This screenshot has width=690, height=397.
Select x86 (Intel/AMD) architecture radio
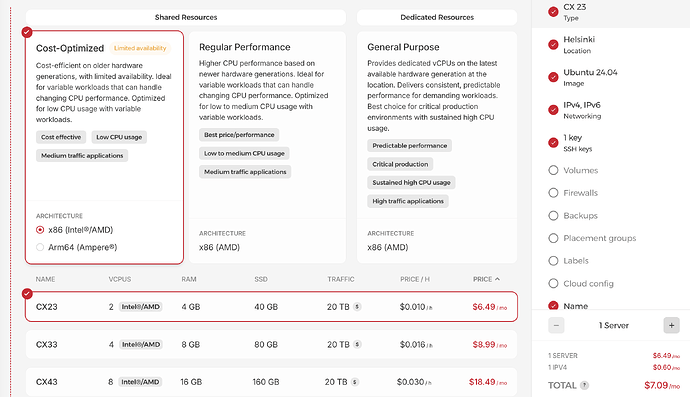(x=40, y=230)
